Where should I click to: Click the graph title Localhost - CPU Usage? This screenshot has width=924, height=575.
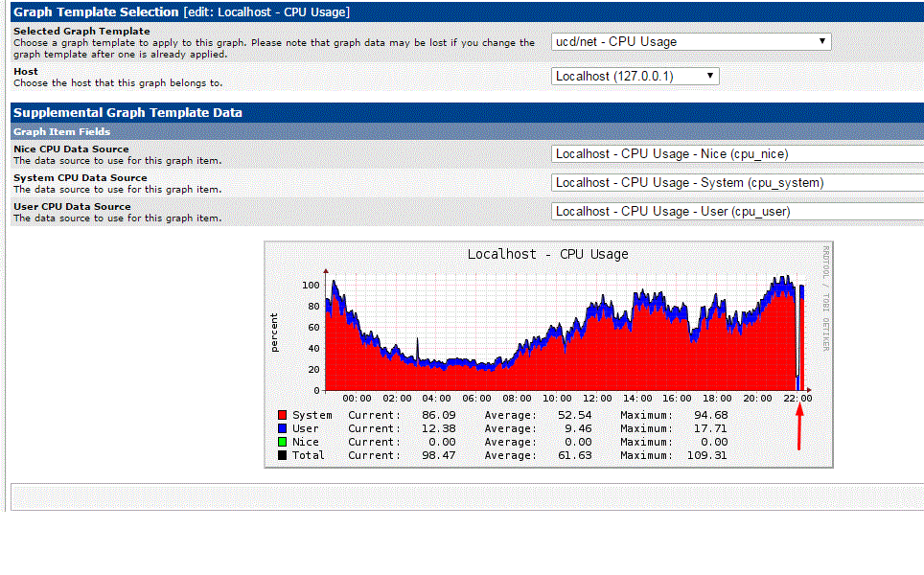[547, 254]
